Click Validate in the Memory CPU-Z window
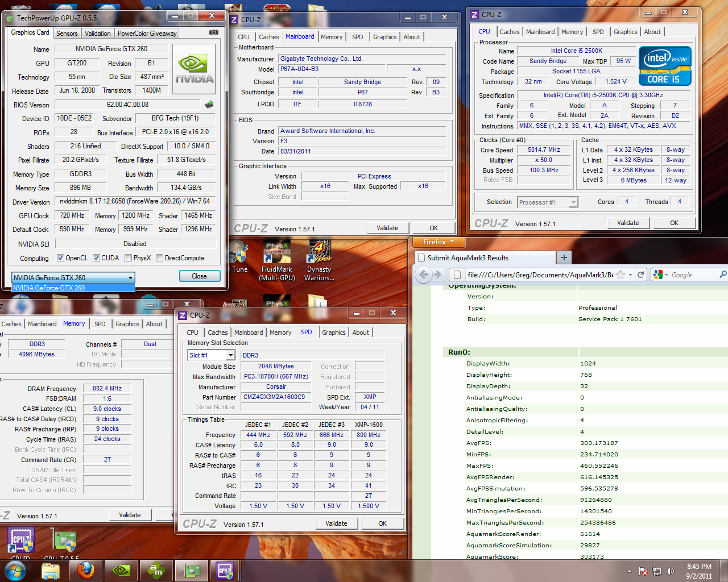The image size is (728, 582). pos(130,515)
